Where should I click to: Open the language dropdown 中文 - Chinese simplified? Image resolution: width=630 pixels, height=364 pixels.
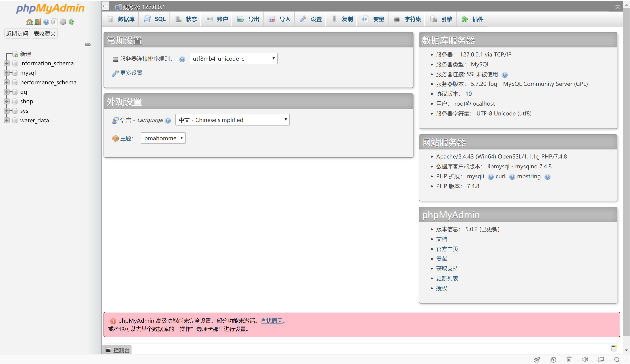tap(232, 120)
